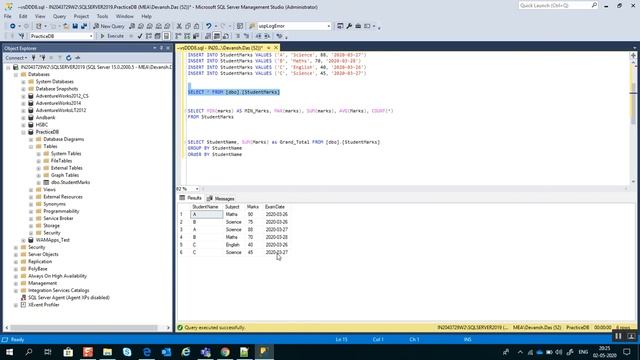Expand the Views folder node
Screen dimensions: 640x360
click(31, 190)
